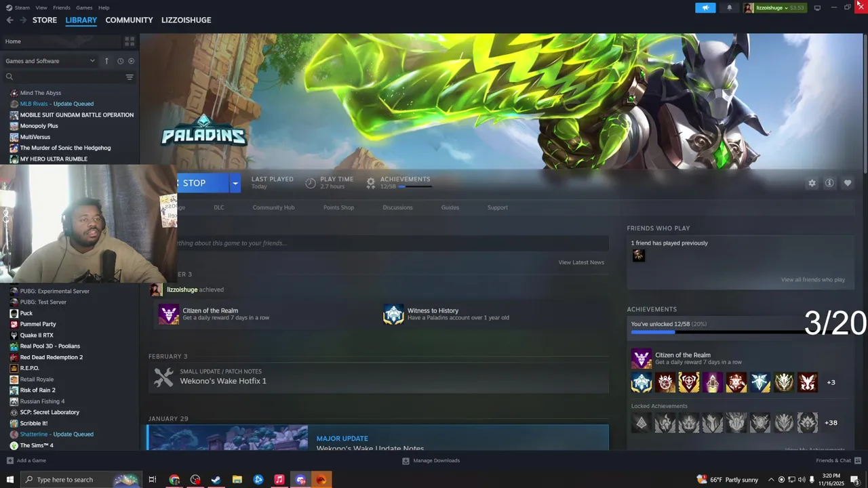The width and height of the screenshot is (868, 488).
Task: Open the LIZZOISHUGE profile tab
Action: (186, 20)
